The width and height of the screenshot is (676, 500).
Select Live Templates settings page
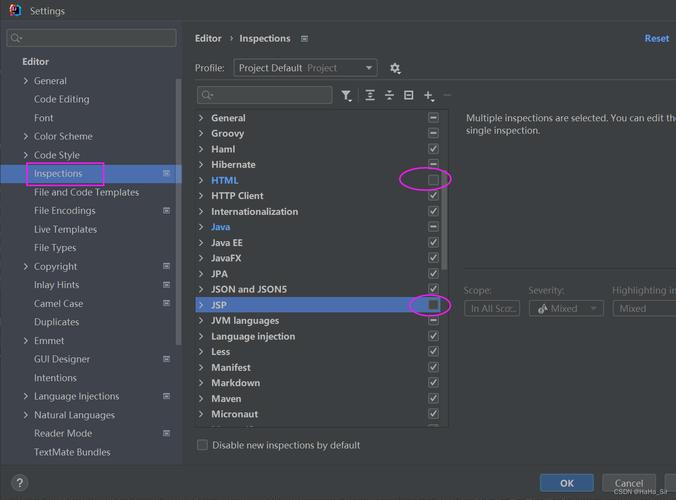(65, 229)
